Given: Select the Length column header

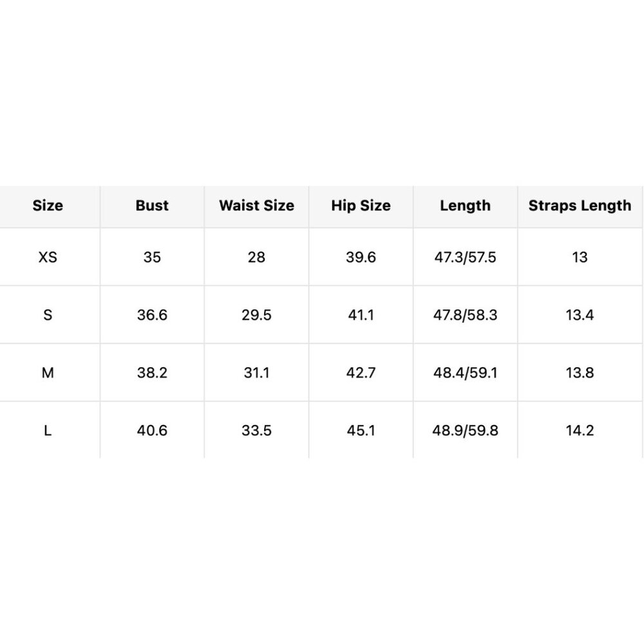Looking at the screenshot, I should (x=466, y=205).
